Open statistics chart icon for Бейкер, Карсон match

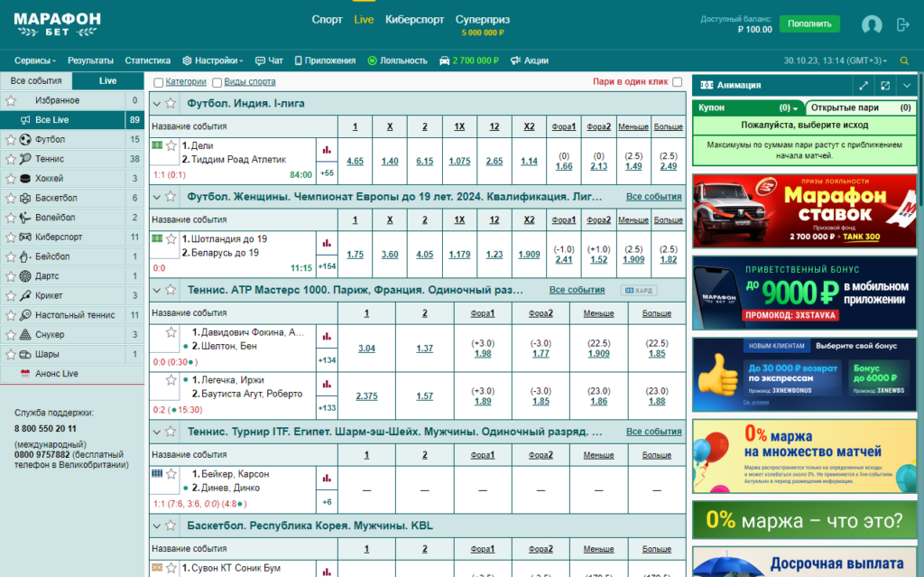[327, 479]
